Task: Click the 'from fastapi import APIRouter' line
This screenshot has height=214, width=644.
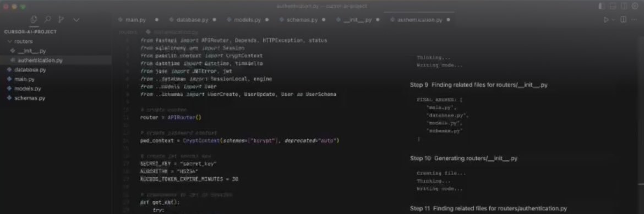Action: click(x=233, y=41)
